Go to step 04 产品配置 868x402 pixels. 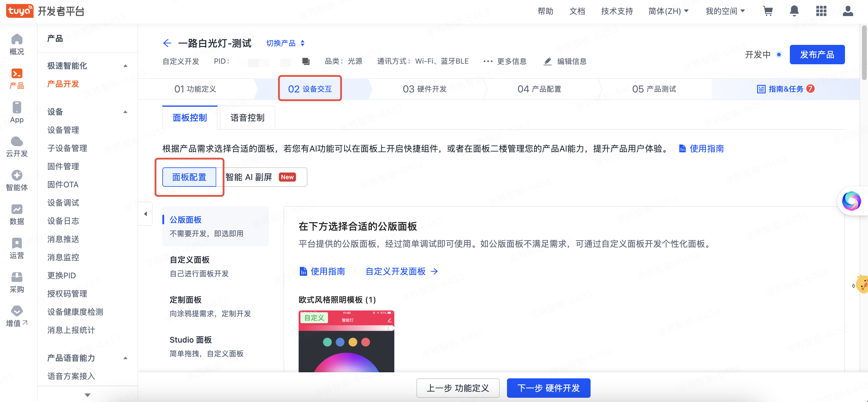coord(539,89)
